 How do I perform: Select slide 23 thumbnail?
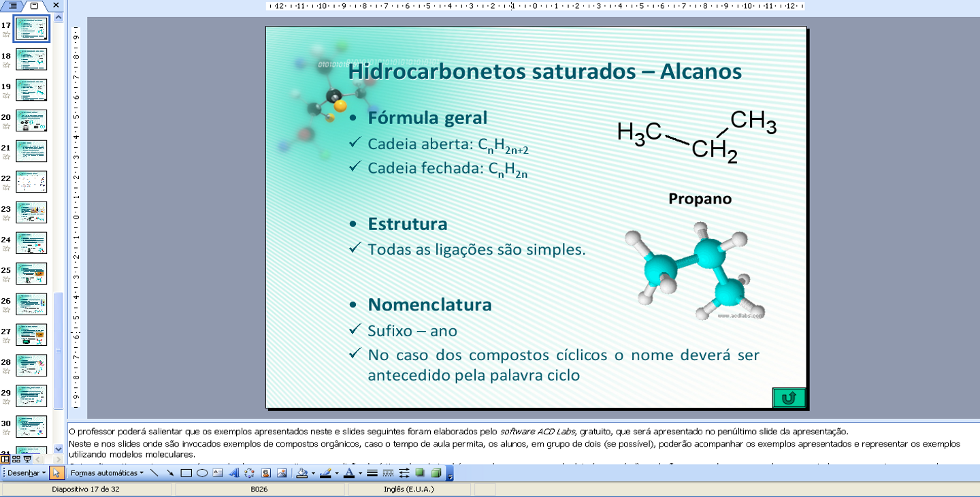pyautogui.click(x=31, y=212)
